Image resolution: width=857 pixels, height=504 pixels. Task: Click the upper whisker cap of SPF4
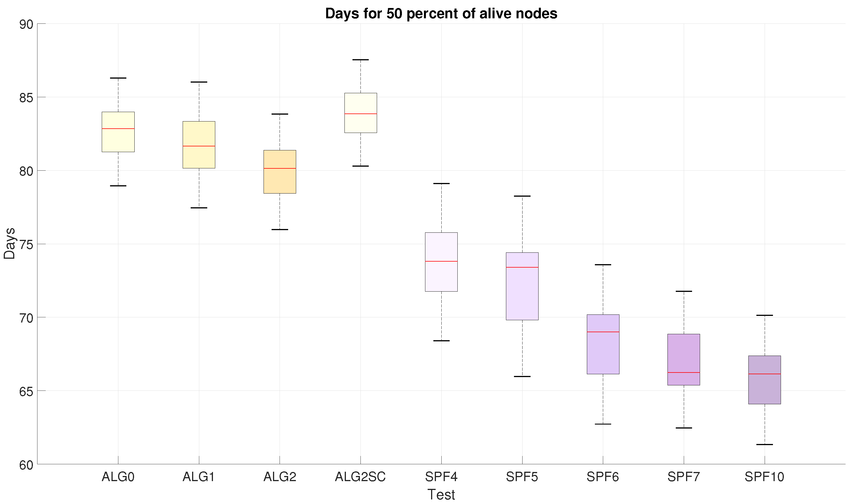(x=441, y=184)
